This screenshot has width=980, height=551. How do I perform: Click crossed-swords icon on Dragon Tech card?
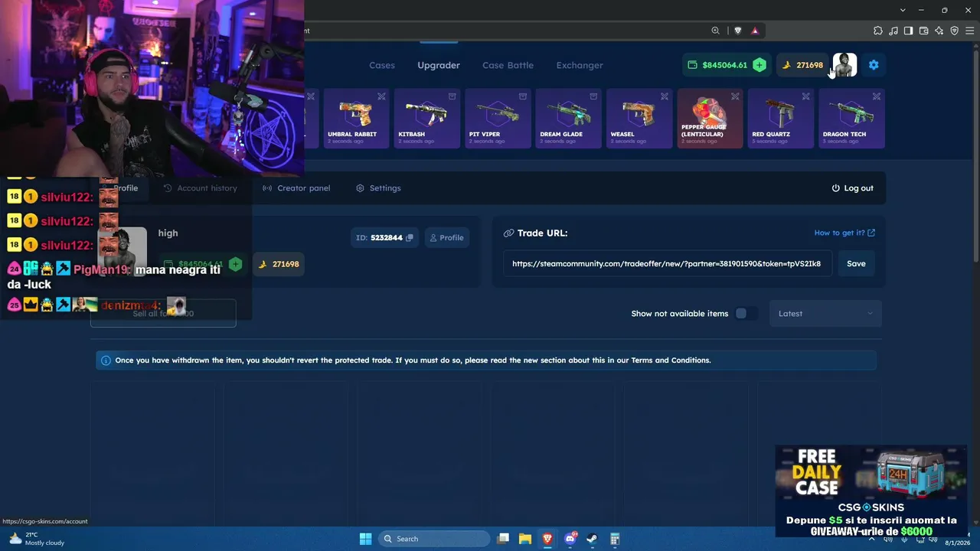click(877, 96)
